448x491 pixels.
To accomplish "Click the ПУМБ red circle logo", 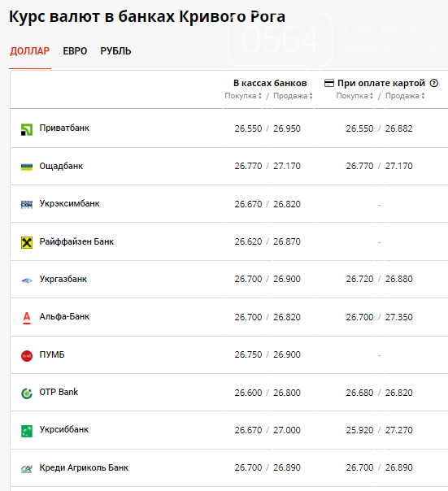I will pyautogui.click(x=27, y=356).
